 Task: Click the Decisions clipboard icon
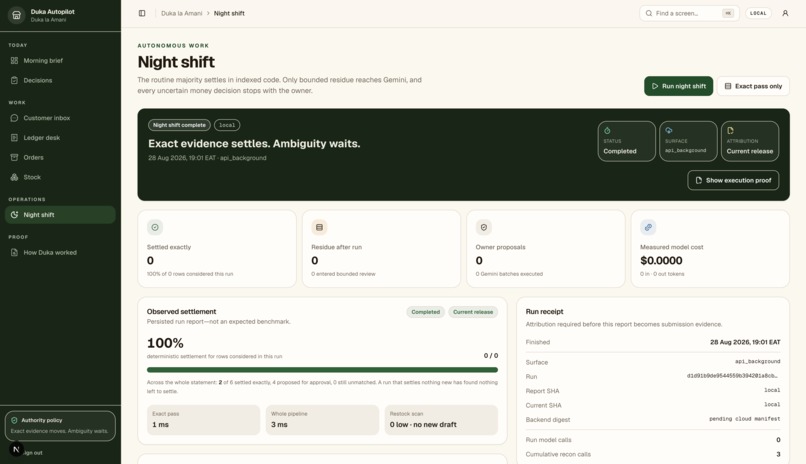coord(14,80)
